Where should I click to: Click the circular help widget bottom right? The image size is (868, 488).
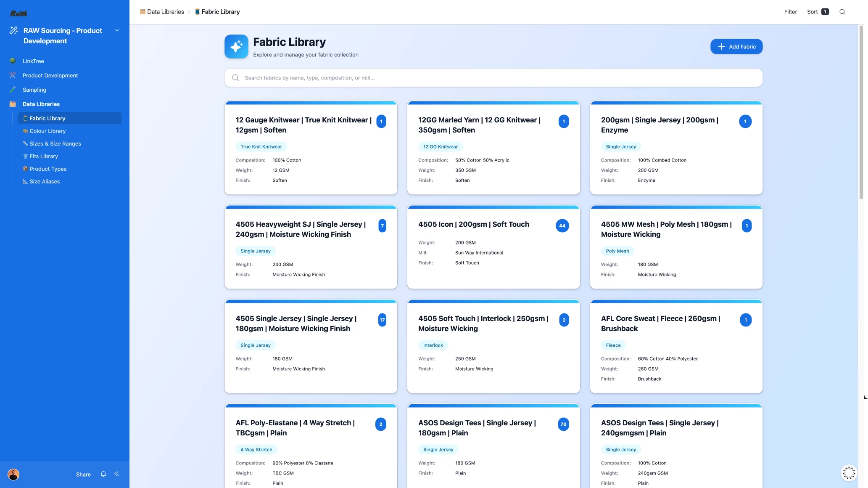point(849,473)
